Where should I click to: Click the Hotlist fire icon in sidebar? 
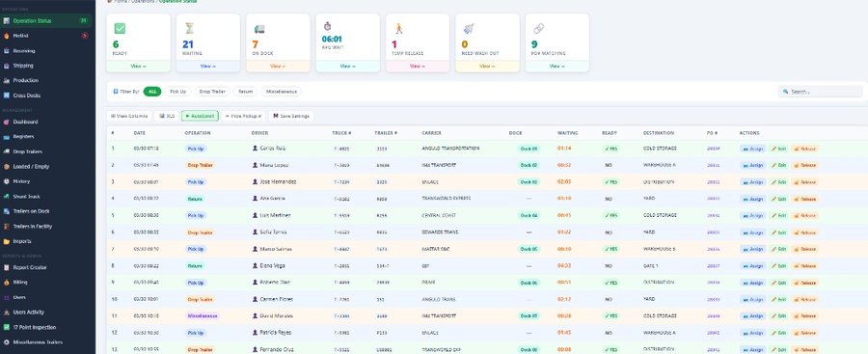tap(7, 36)
